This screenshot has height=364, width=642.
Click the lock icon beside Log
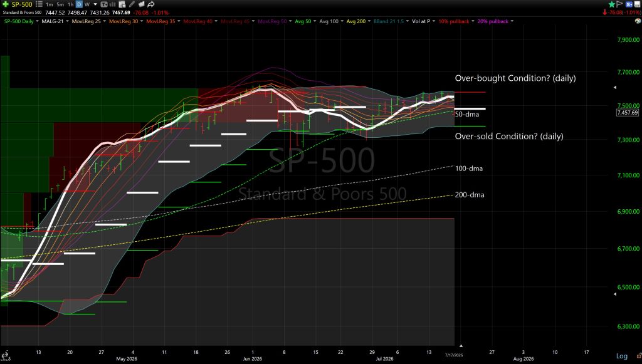click(x=639, y=356)
